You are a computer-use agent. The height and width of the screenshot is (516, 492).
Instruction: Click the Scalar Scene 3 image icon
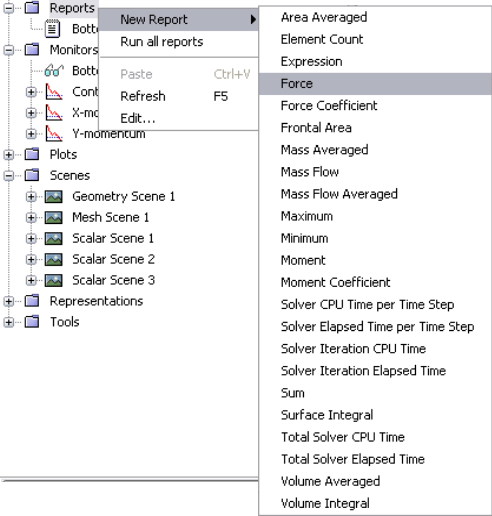point(54,280)
